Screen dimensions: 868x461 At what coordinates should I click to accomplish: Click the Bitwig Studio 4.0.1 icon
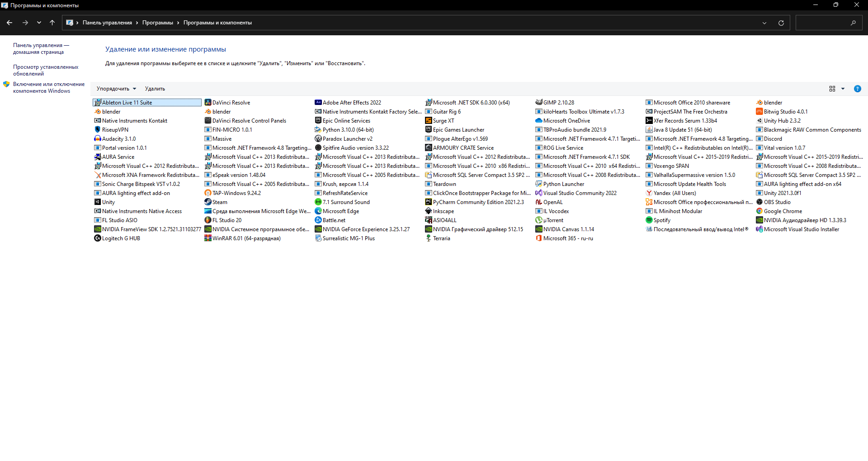[x=759, y=112]
